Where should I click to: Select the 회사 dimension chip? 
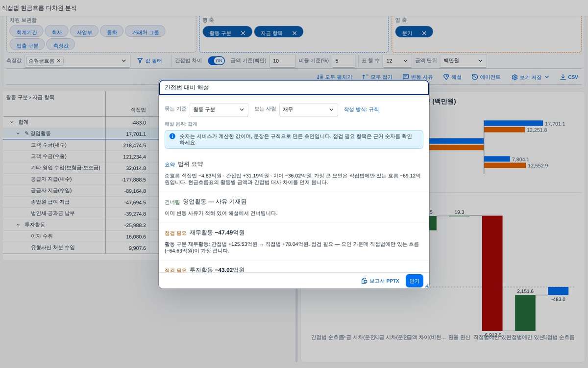tap(56, 31)
